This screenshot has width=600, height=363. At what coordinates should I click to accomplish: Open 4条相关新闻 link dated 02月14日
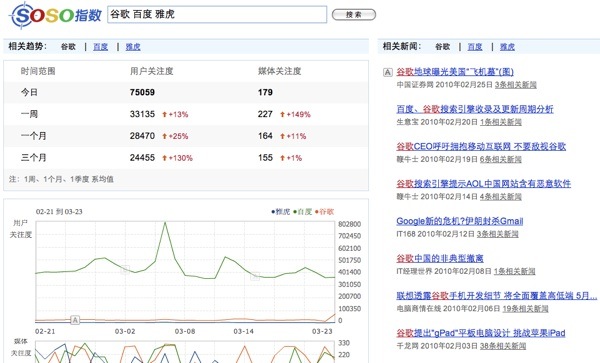(501, 197)
